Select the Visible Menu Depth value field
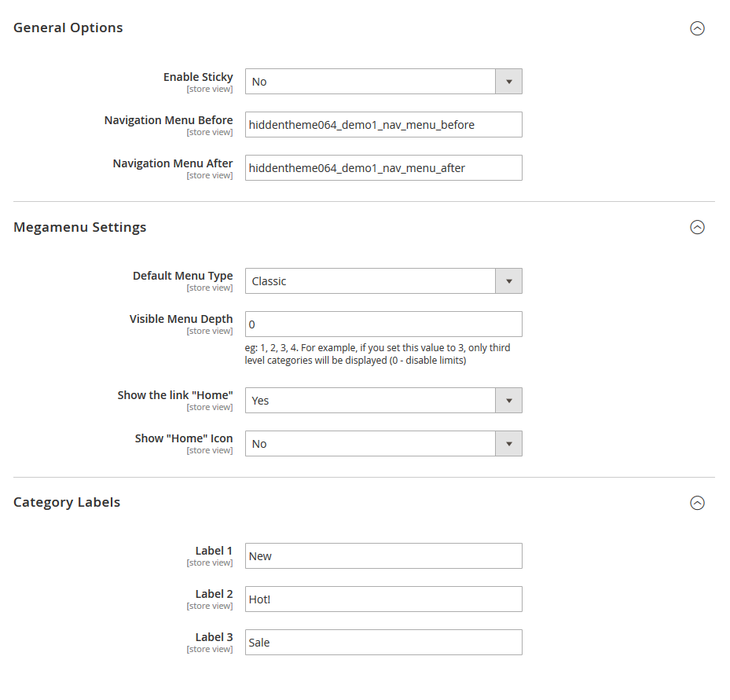Image resolution: width=730 pixels, height=700 pixels. click(383, 324)
